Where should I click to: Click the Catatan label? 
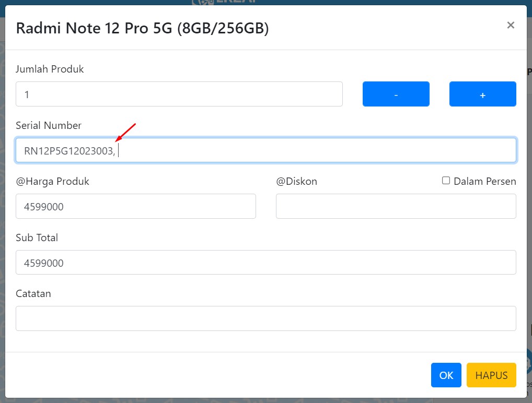point(33,293)
